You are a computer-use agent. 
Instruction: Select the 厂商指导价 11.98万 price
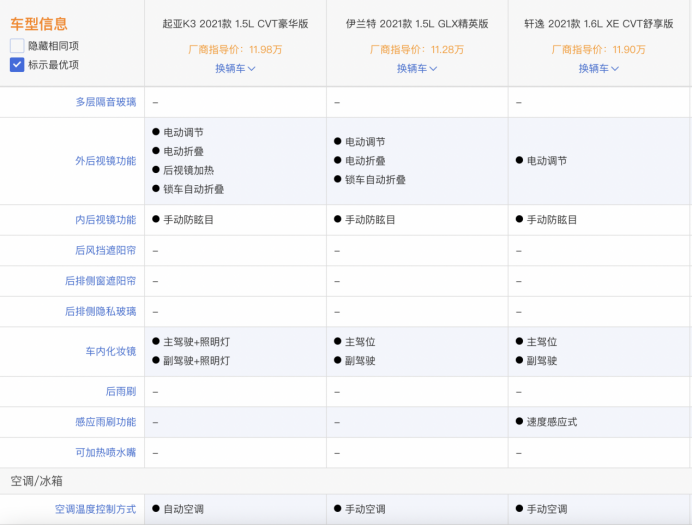click(235, 49)
